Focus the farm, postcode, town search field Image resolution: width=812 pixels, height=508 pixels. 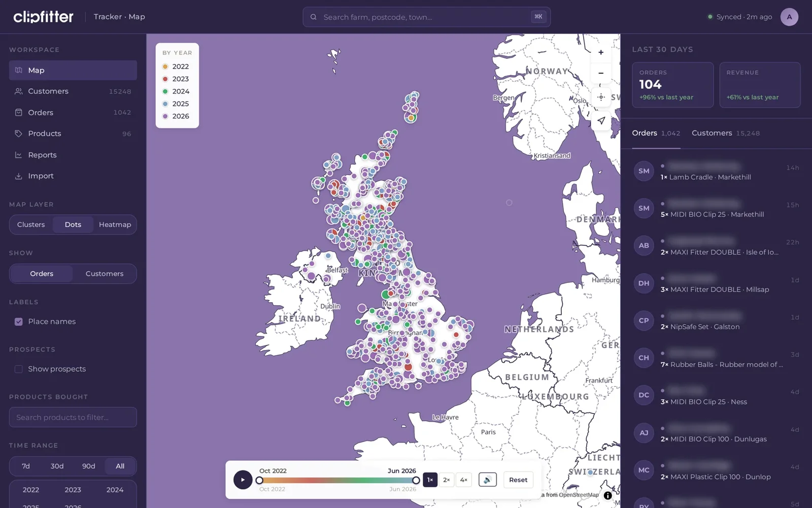pyautogui.click(x=426, y=17)
